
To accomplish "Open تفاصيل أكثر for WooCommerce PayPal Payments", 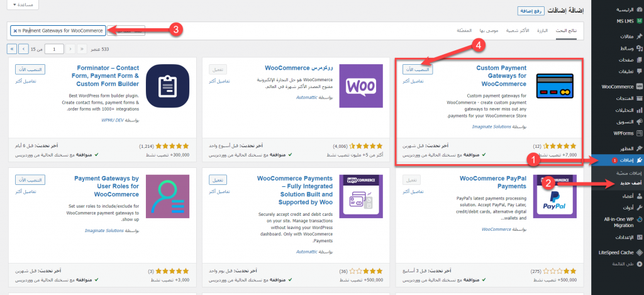I will pos(413,192).
